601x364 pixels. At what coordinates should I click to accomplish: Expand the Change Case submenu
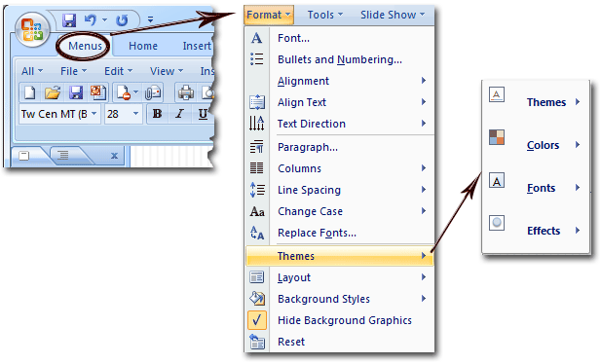pyautogui.click(x=340, y=211)
